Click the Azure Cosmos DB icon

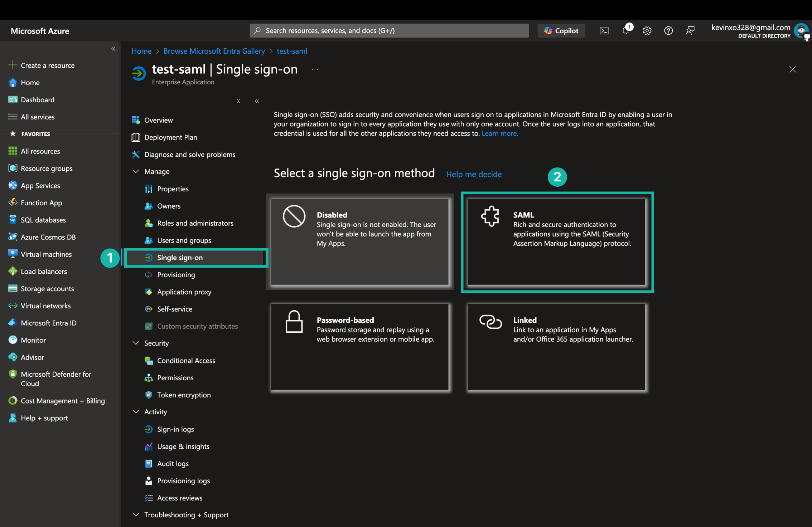coord(13,237)
